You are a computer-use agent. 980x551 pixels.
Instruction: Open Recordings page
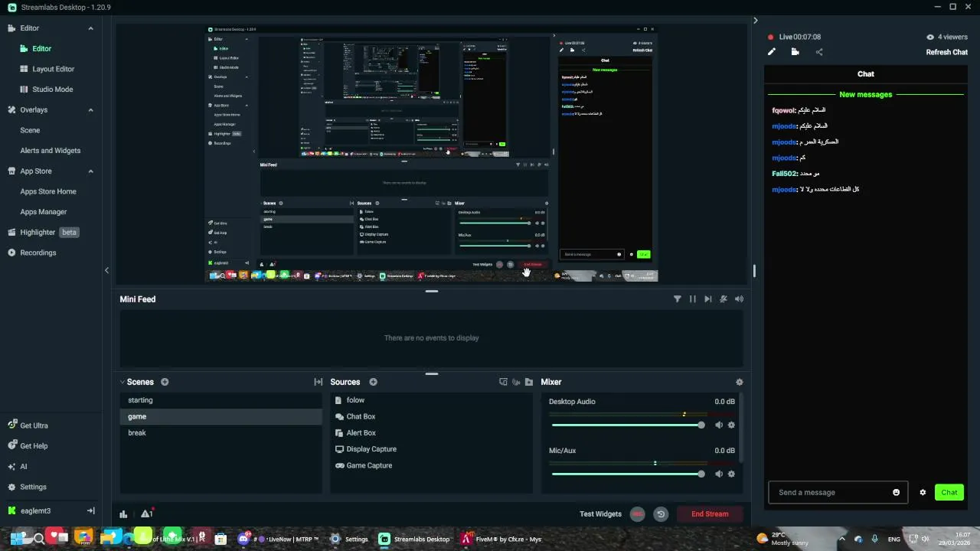coord(38,253)
